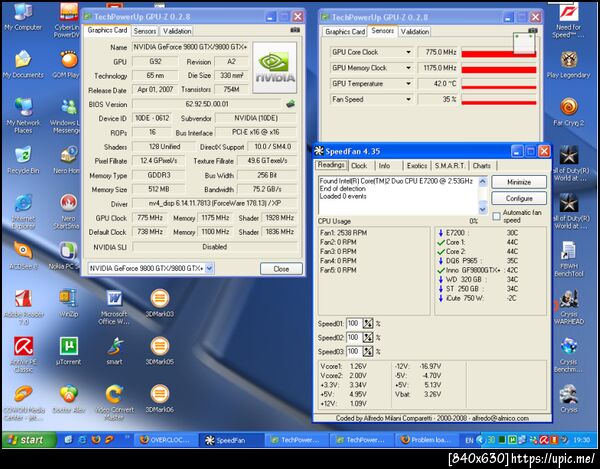This screenshot has width=600, height=469.
Task: Open the Adobe Reader 7.0 desktop icon
Action: [x=24, y=307]
